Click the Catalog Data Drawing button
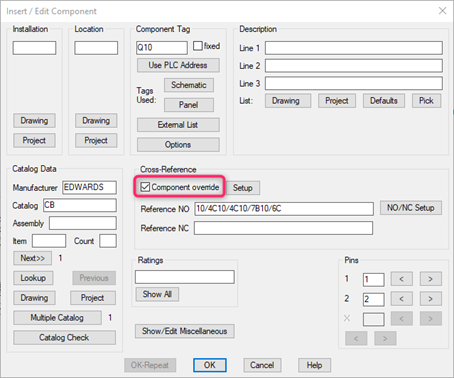454x378 pixels. 34,298
